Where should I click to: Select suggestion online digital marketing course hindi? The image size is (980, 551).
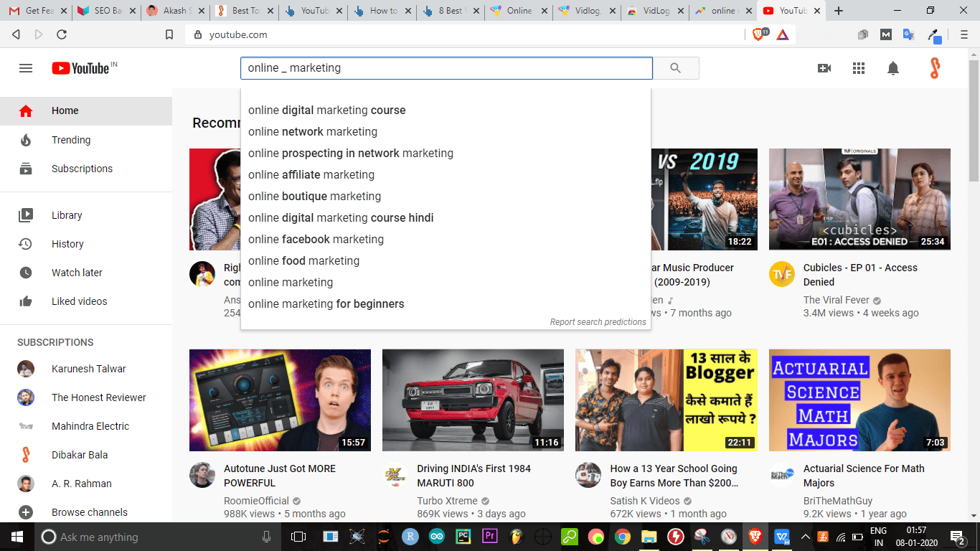[x=446, y=218]
